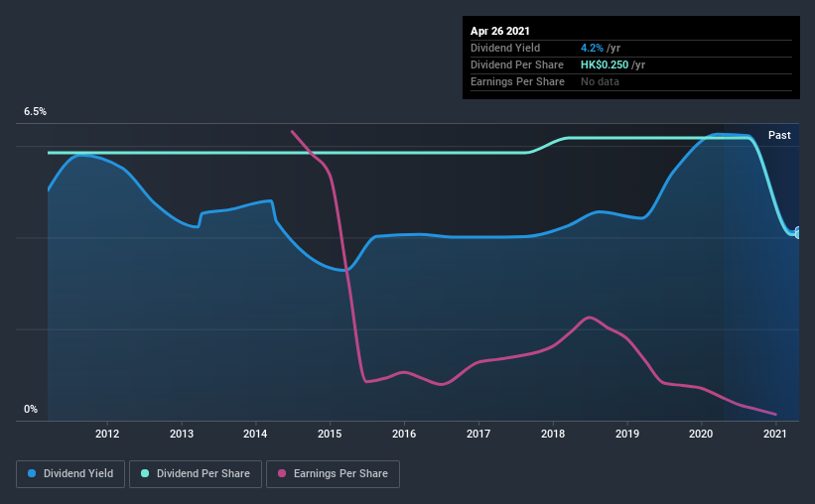Click the 4.2% dividend yield value

coord(592,48)
